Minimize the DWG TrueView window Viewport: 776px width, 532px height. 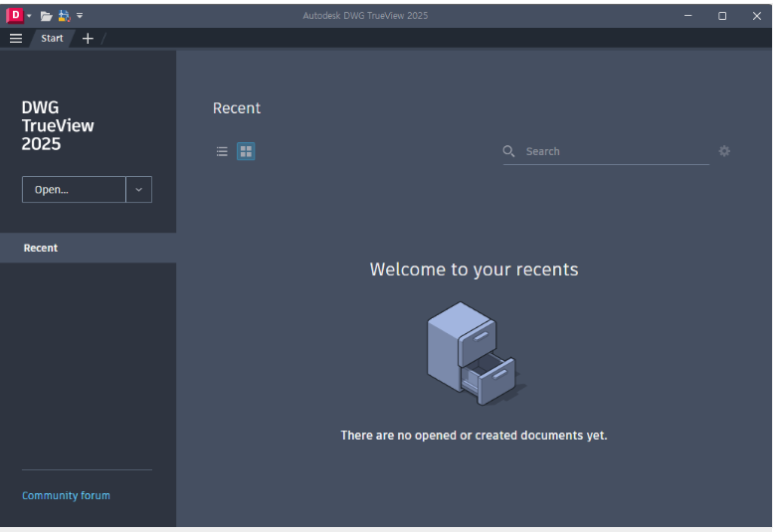[687, 16]
